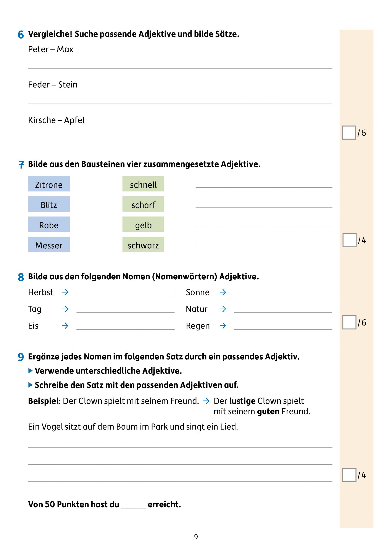Click the arrow after the Beispiel sentence

(206, 401)
